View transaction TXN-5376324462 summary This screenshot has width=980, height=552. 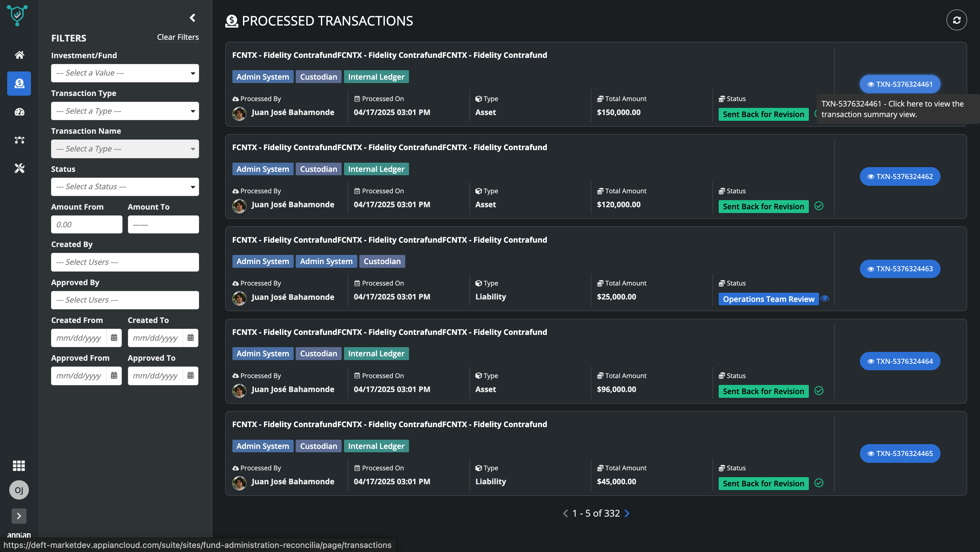[x=900, y=177]
